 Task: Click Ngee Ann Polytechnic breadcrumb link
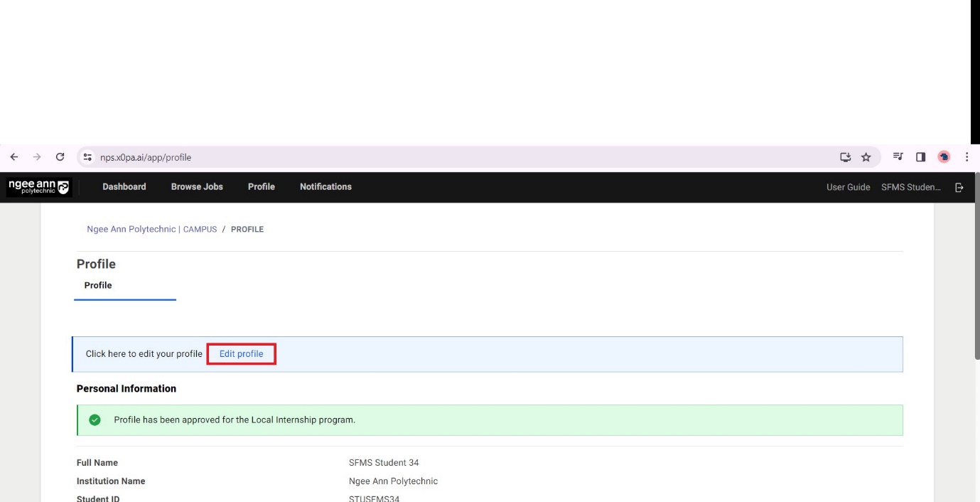[x=131, y=230]
